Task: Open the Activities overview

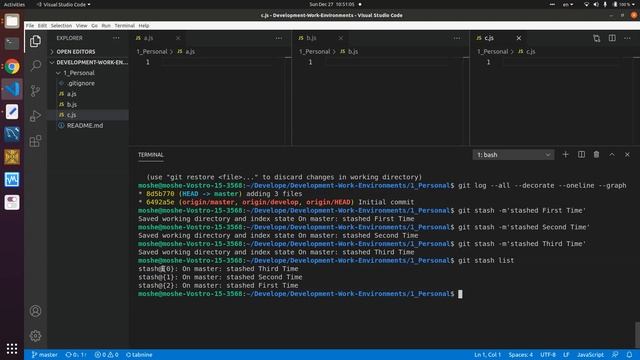Action: [x=14, y=4]
